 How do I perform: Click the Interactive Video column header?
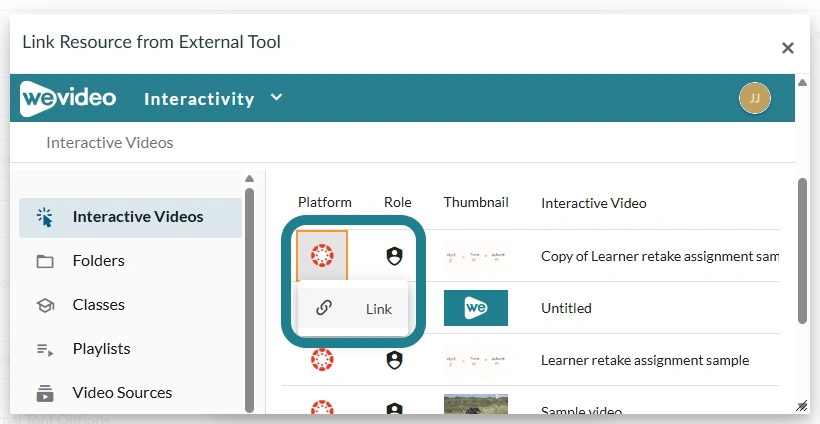[x=594, y=203]
